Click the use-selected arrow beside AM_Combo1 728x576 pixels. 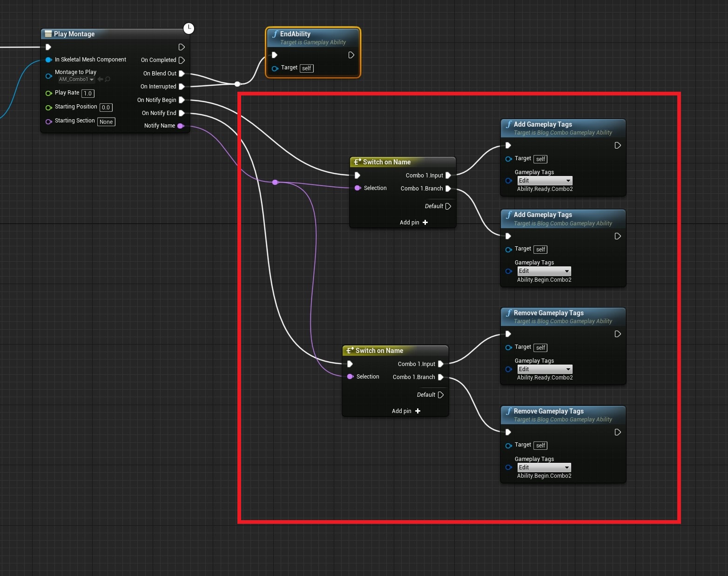(100, 79)
